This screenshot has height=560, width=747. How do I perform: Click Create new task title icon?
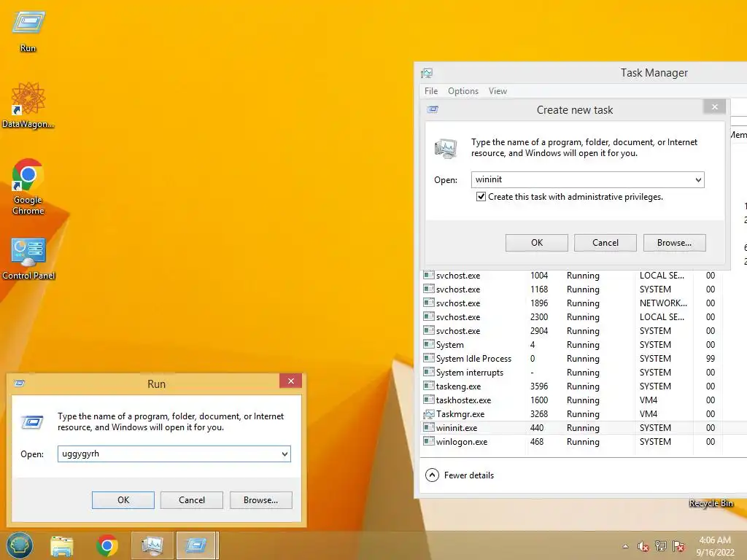tap(433, 109)
